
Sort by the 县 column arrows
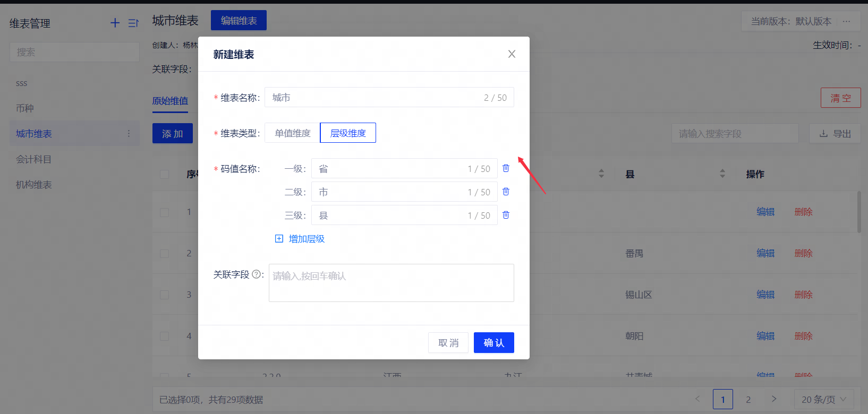coord(722,174)
